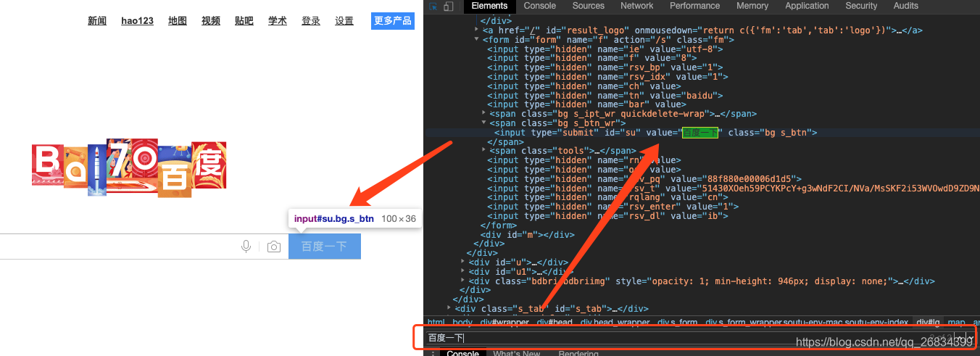
Task: Open the 地图 link
Action: tap(178, 21)
